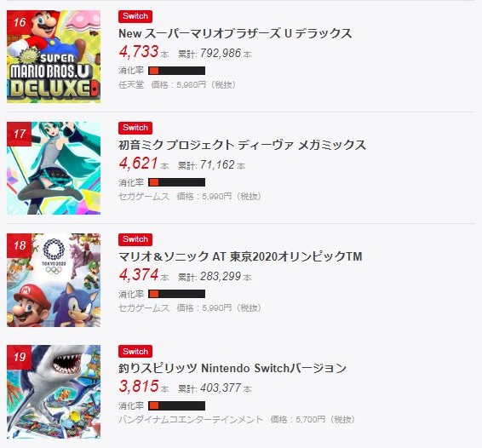Open 初音ミク プロジェクト ディーヴァ メガミックス title link
The width and height of the screenshot is (482, 448).
coord(242,145)
